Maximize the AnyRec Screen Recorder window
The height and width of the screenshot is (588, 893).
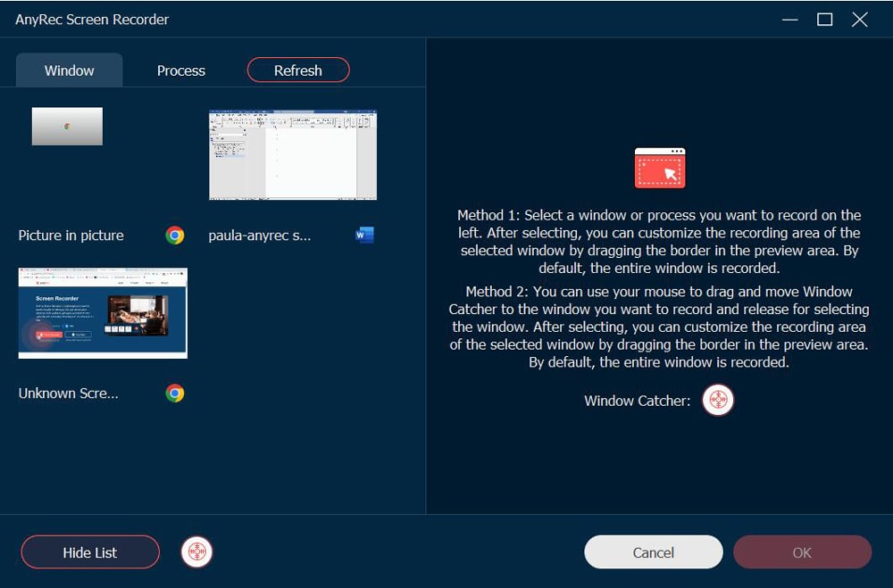(x=824, y=20)
